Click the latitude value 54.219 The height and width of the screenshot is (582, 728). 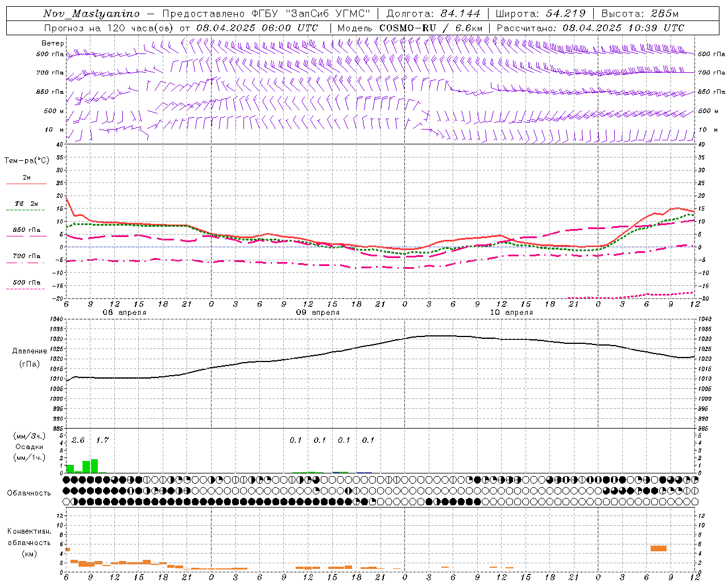tap(566, 14)
